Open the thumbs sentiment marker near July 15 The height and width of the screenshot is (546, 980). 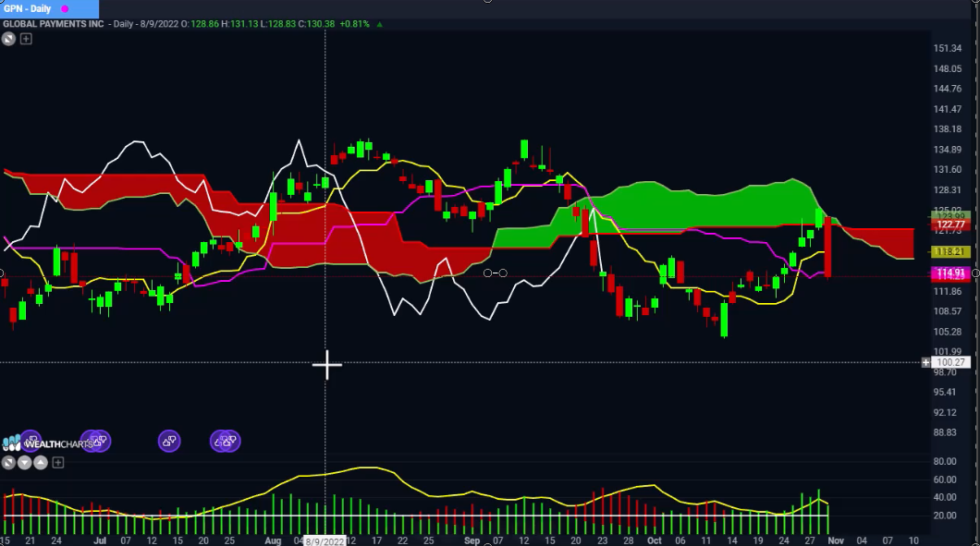(x=169, y=441)
